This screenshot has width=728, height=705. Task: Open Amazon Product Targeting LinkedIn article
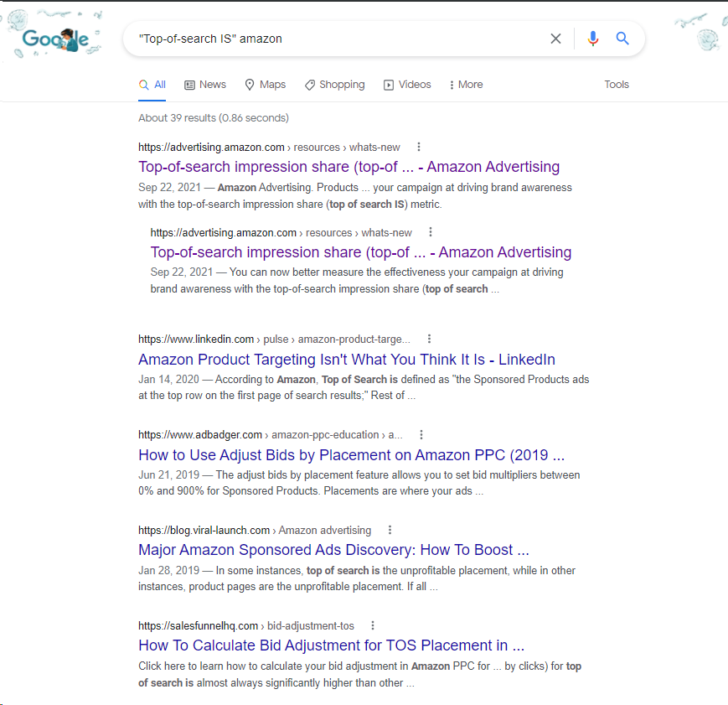tap(346, 360)
